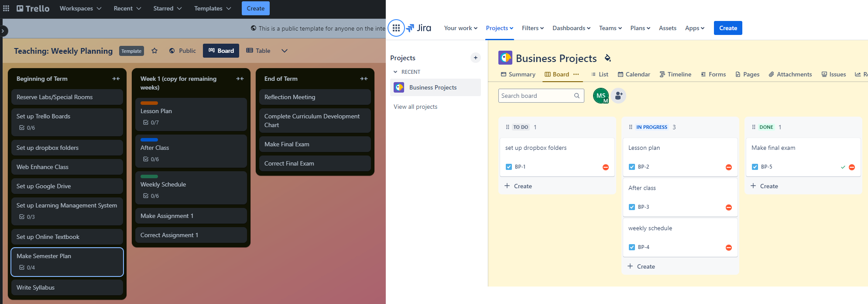Toggle the BP-5 task checkbox
Image resolution: width=868 pixels, height=304 pixels.
[x=755, y=167]
